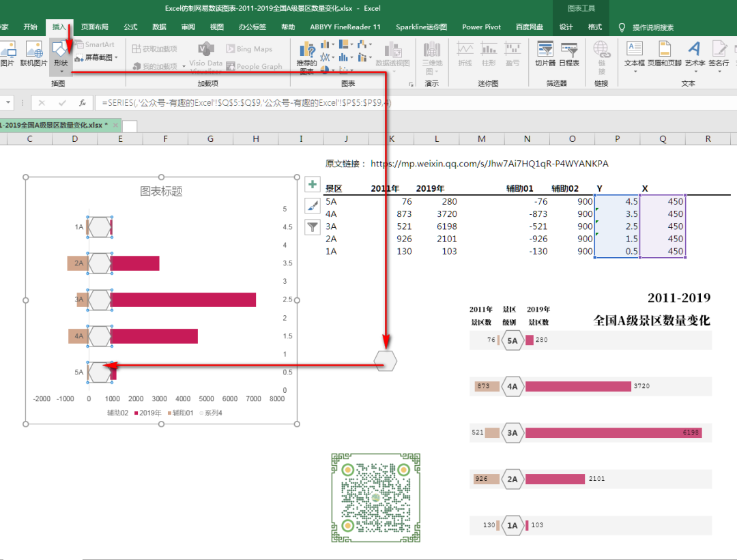Open the mp.weixin.qq.com article link
737x560 pixels.
point(489,164)
